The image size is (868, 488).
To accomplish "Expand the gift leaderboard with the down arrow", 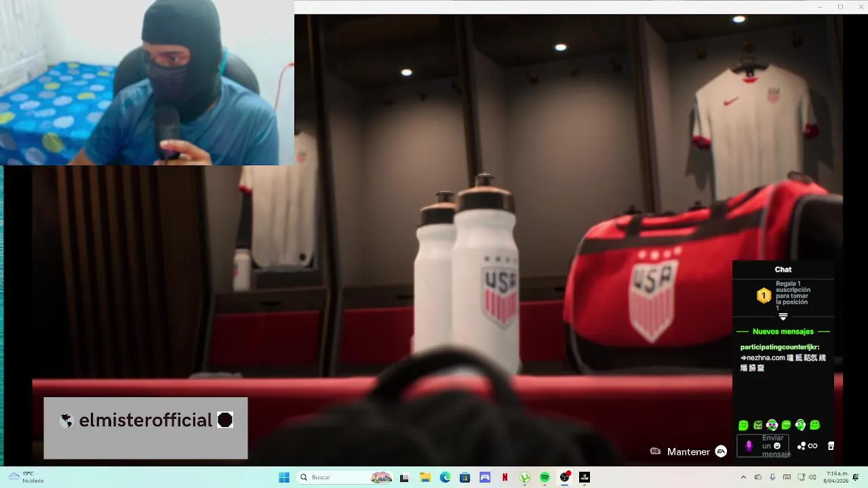I will click(x=783, y=317).
